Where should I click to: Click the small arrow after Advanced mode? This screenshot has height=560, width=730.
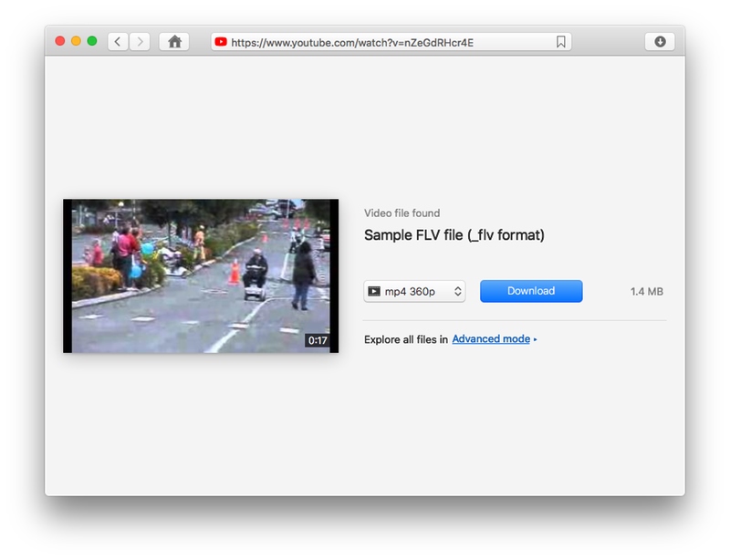coord(535,340)
